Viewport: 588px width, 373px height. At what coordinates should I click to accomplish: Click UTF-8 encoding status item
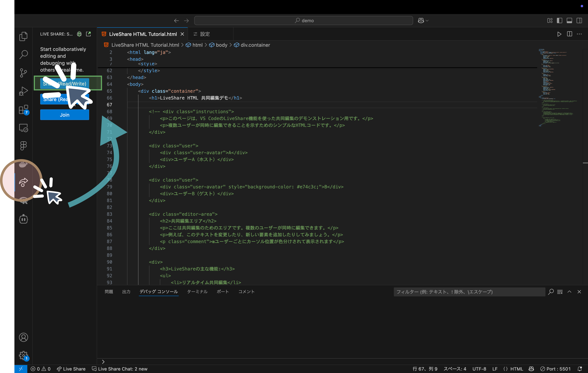point(479,369)
